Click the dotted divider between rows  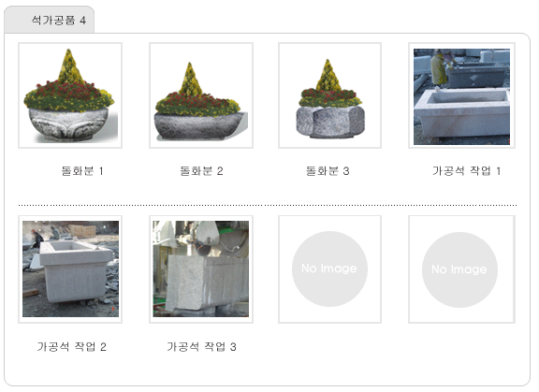coord(268,205)
